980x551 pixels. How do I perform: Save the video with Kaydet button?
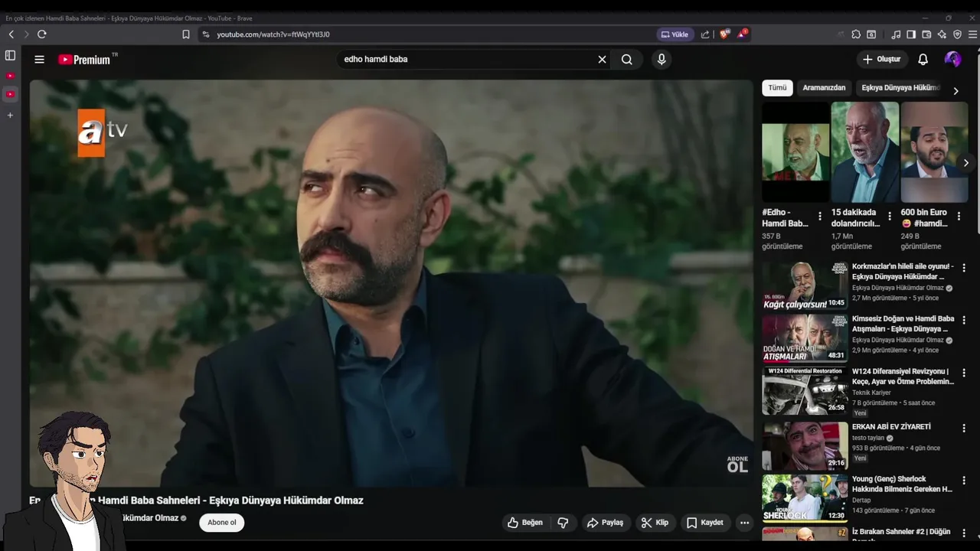pos(705,523)
